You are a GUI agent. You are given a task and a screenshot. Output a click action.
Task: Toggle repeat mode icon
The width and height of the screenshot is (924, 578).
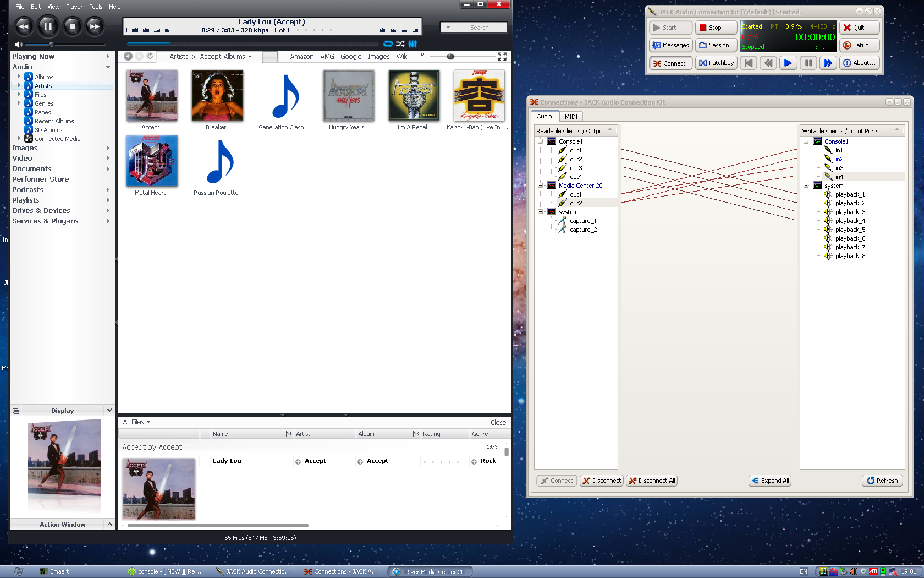[x=388, y=43]
